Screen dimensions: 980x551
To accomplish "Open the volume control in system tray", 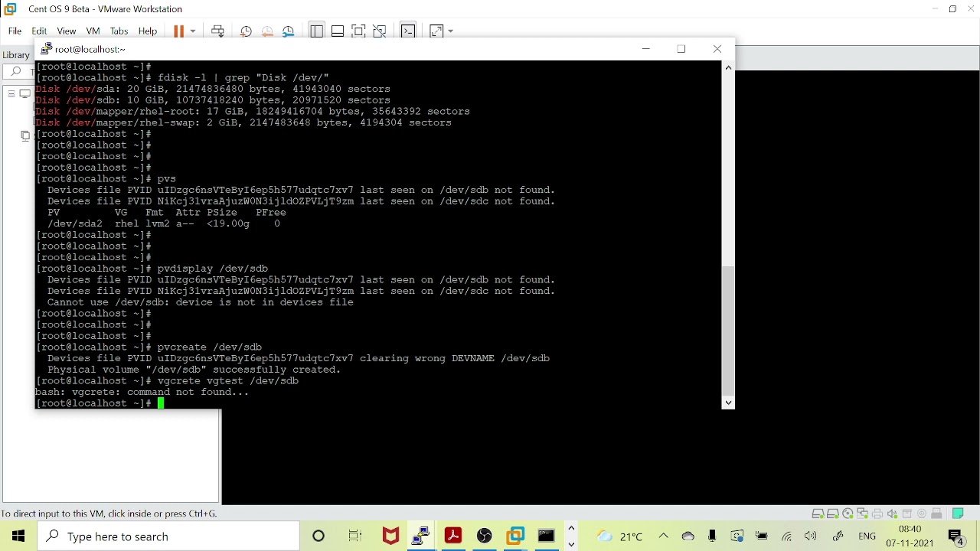I will (x=812, y=536).
